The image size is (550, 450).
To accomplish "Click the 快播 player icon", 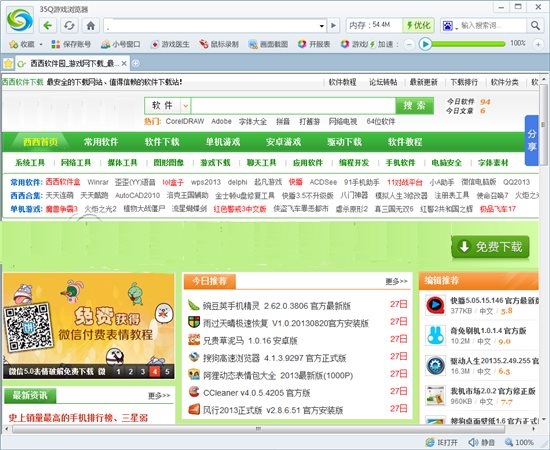I will [435, 305].
